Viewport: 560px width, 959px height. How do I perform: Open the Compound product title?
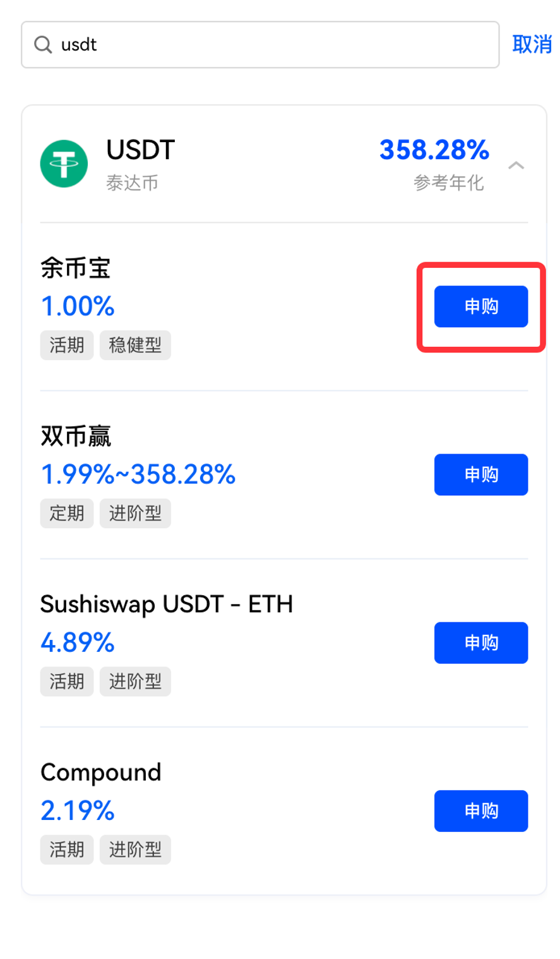click(x=101, y=773)
